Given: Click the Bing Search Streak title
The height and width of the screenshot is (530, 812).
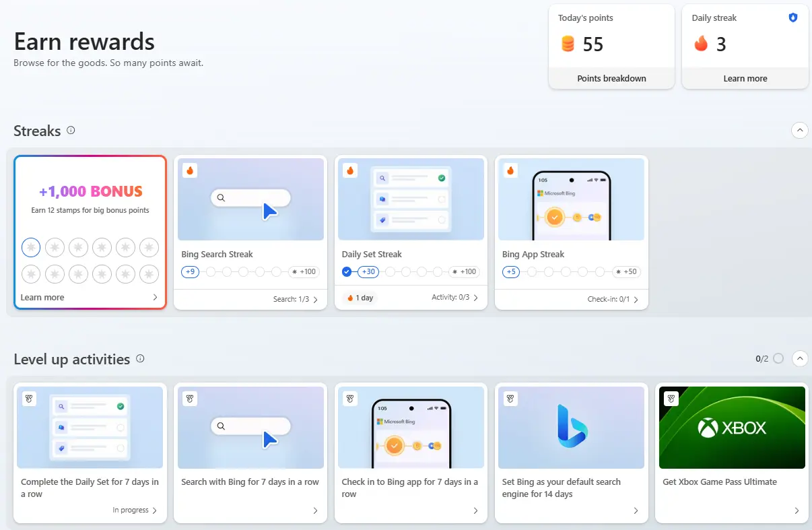Looking at the screenshot, I should [x=217, y=255].
